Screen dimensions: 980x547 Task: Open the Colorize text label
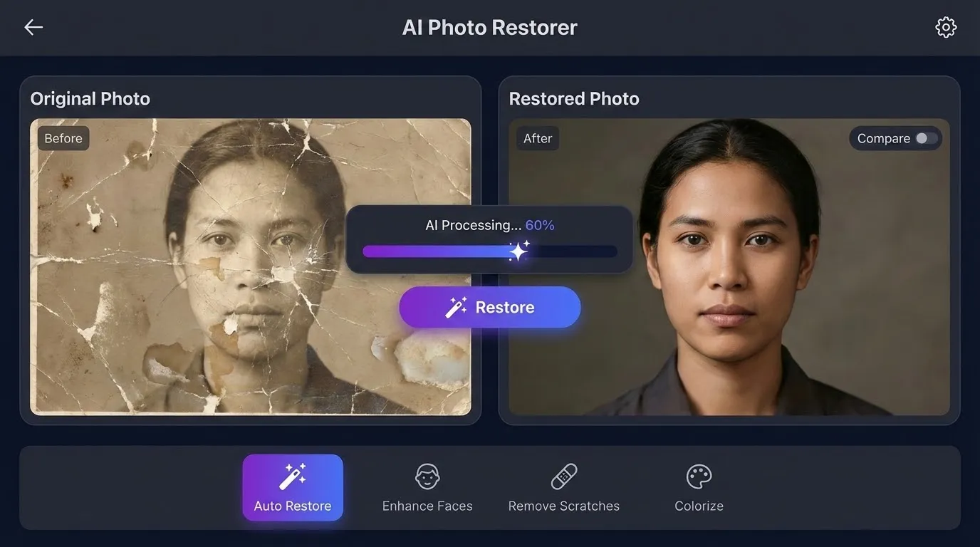699,506
